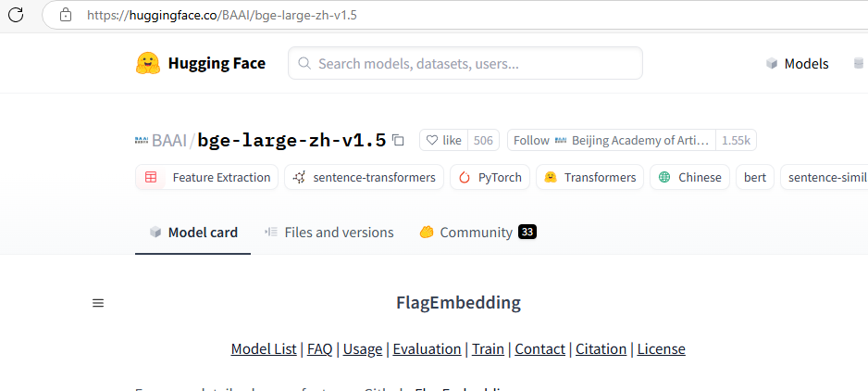Image resolution: width=868 pixels, height=391 pixels.
Task: Open Models in the top navigation
Action: click(x=797, y=64)
